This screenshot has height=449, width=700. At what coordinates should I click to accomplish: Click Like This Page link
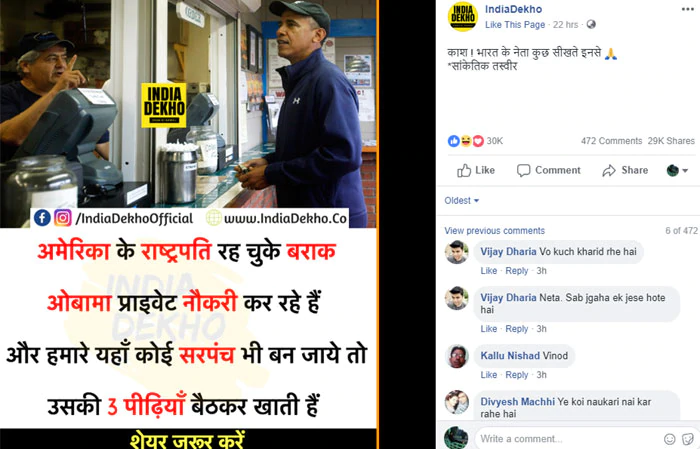coord(515,25)
